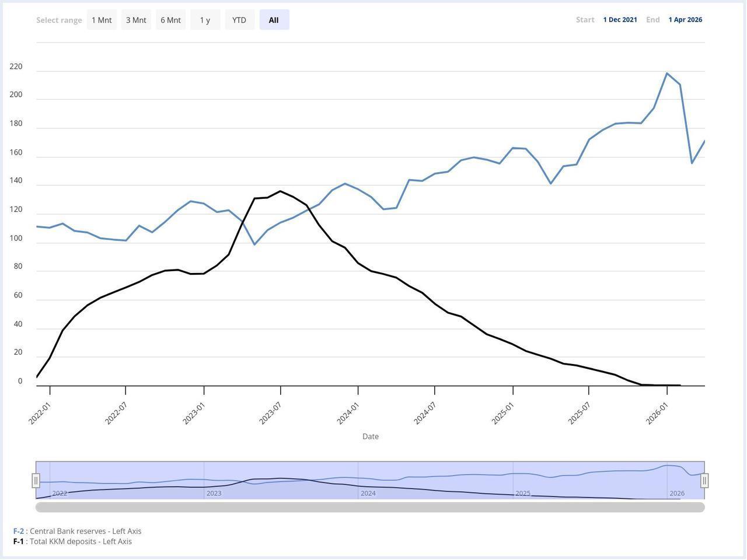Grab the right navigator range handle
The image size is (747, 560).
click(704, 480)
